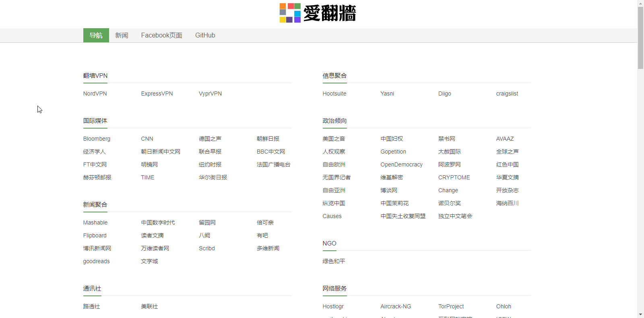Open 禁书网 link

coord(447,139)
